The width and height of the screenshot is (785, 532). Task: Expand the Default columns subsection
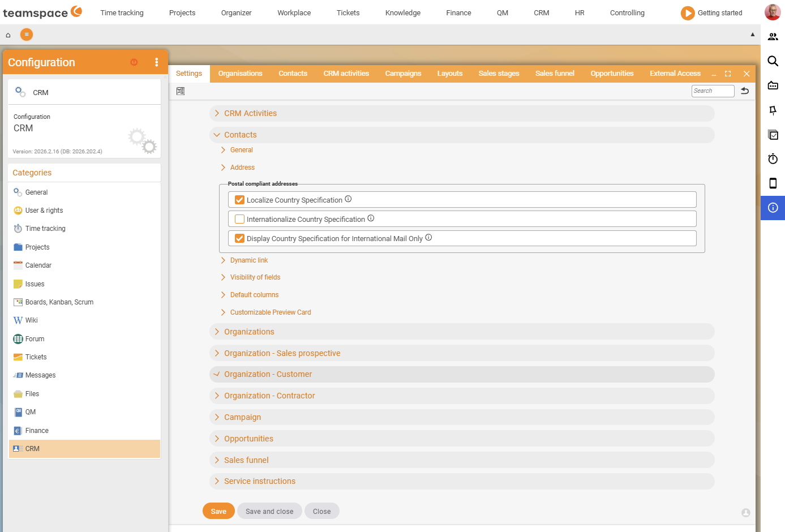[254, 295]
